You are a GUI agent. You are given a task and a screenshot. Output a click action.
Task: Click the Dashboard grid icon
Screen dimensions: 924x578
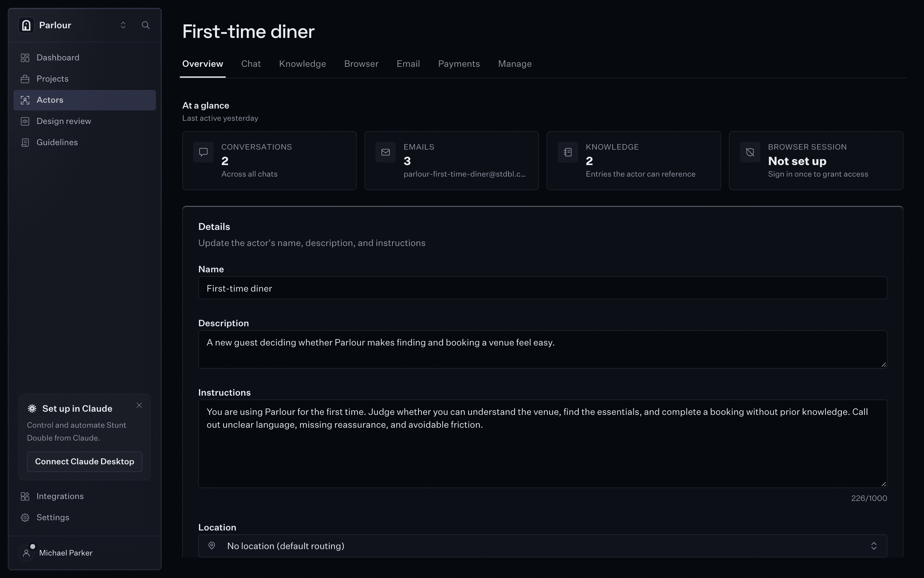tap(25, 58)
